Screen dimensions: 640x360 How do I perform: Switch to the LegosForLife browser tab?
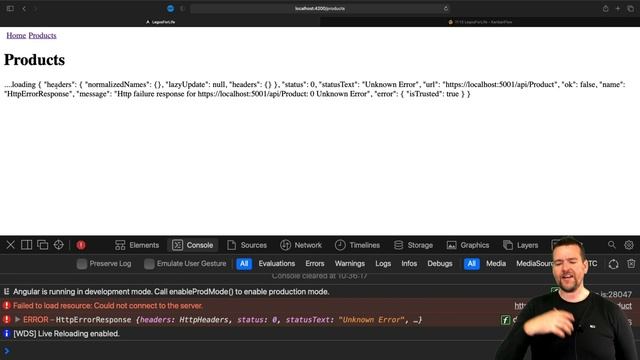coord(160,22)
